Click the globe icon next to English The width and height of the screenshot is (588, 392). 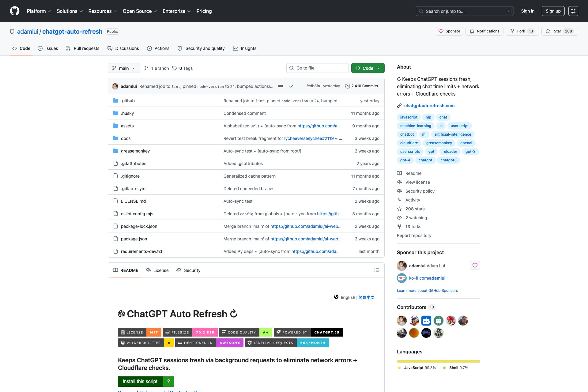(336, 297)
